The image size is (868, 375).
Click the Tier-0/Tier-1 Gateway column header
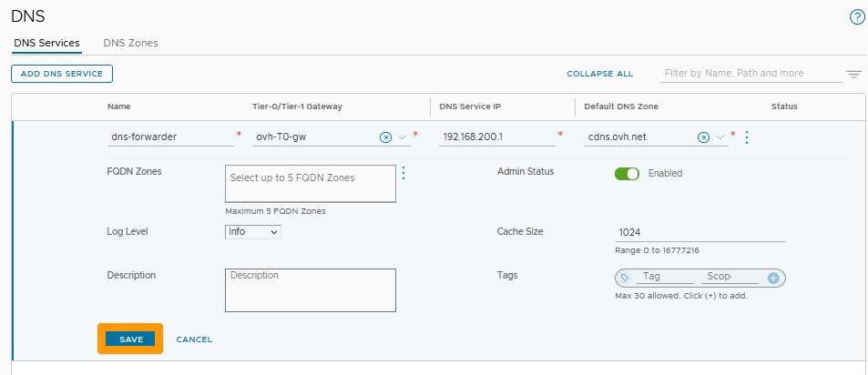pyautogui.click(x=297, y=106)
